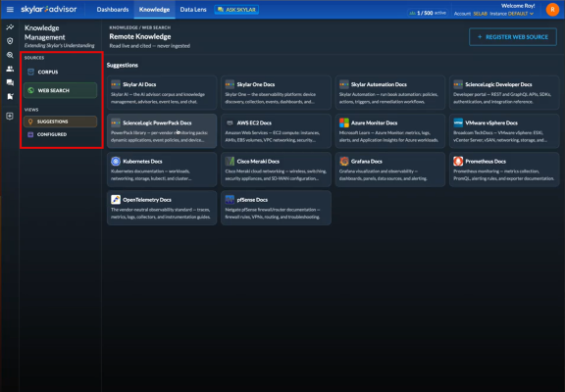Open the hamburger navigation menu
Viewport: 565px width, 392px height.
click(x=10, y=10)
